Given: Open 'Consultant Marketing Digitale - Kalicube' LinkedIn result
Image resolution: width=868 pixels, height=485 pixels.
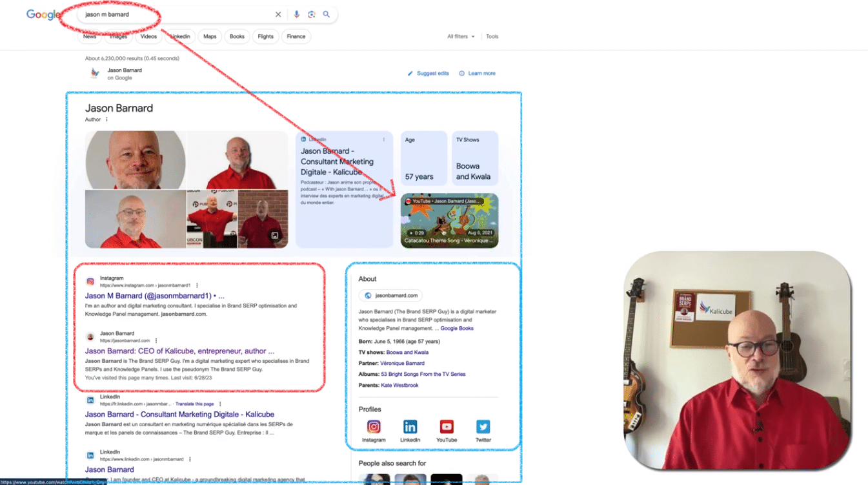Looking at the screenshot, I should [x=179, y=415].
